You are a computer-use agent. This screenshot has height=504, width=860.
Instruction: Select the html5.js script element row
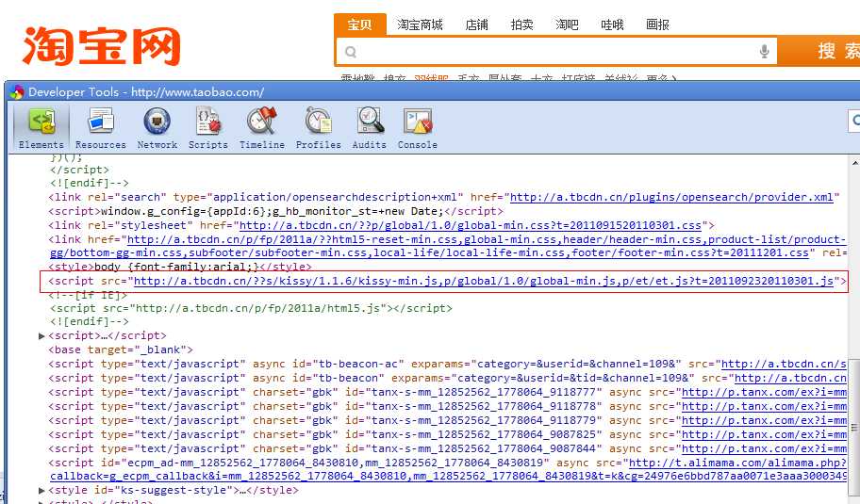[251, 308]
